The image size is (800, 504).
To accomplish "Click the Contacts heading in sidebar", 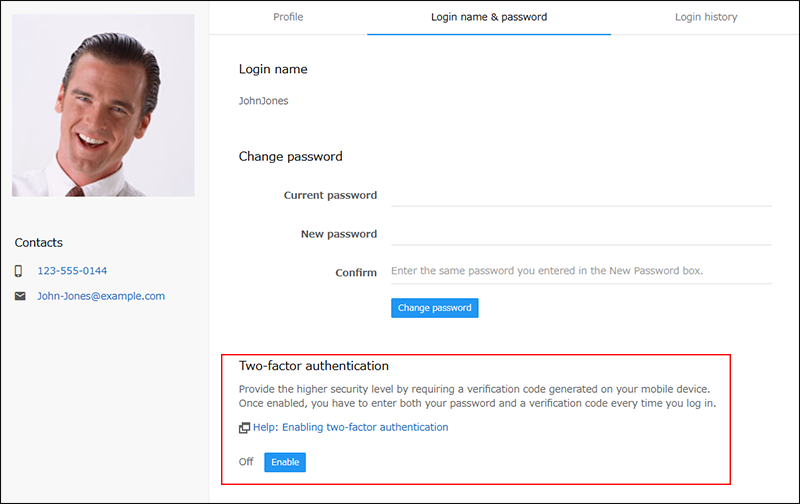I will [x=39, y=243].
